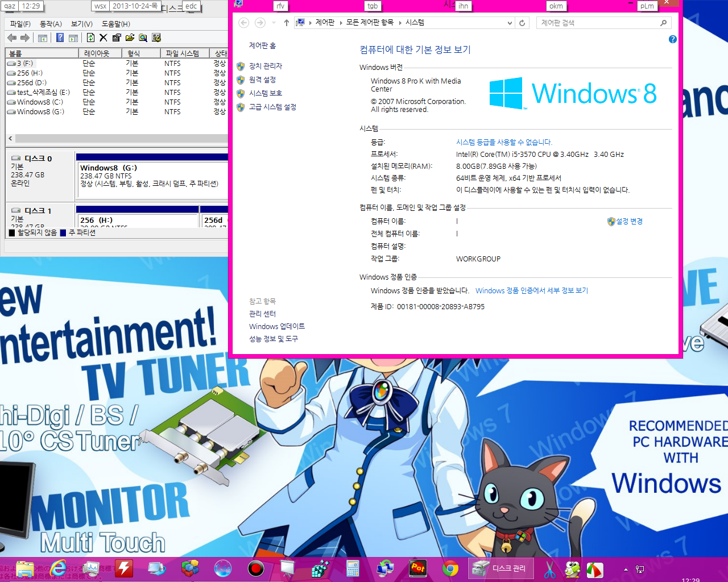Open the red lightning-bolt app on taskbar
Viewport: 728px width, 582px height.
coord(124,568)
